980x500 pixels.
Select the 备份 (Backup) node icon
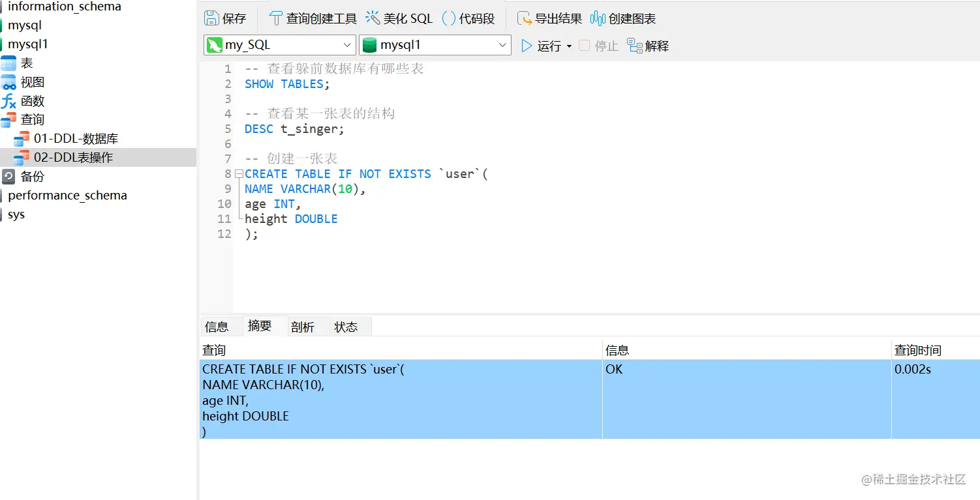[8, 176]
